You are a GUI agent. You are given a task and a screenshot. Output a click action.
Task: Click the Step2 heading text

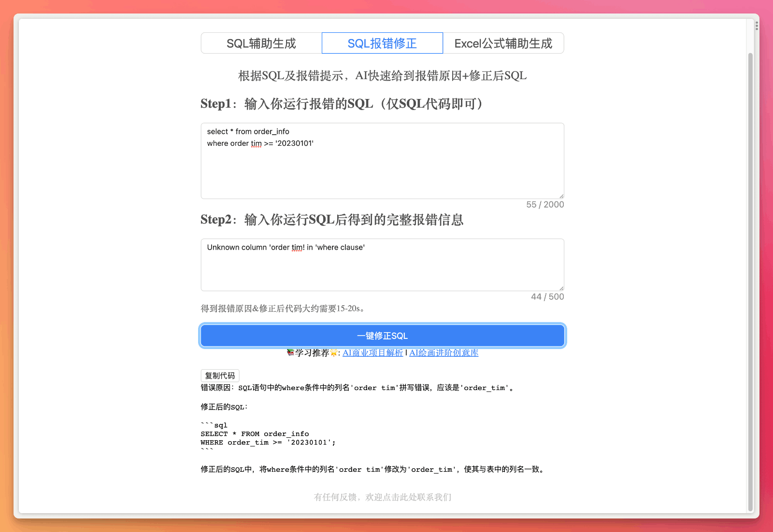point(332,220)
